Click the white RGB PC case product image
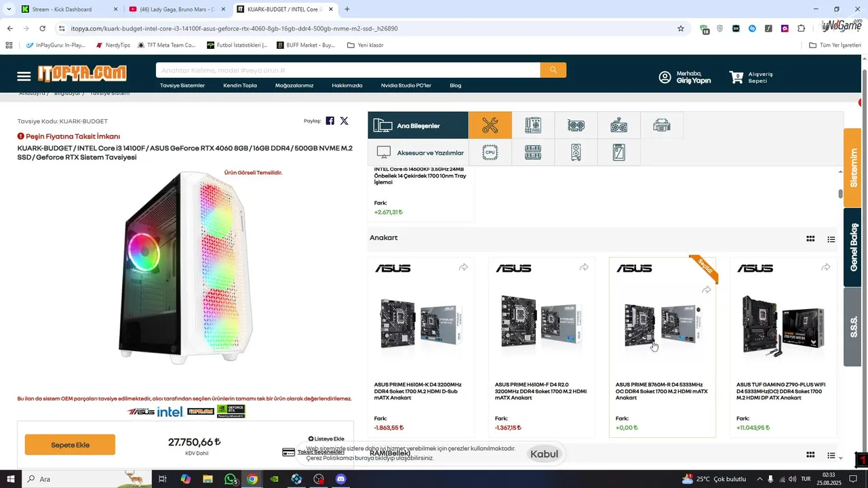 tap(184, 268)
